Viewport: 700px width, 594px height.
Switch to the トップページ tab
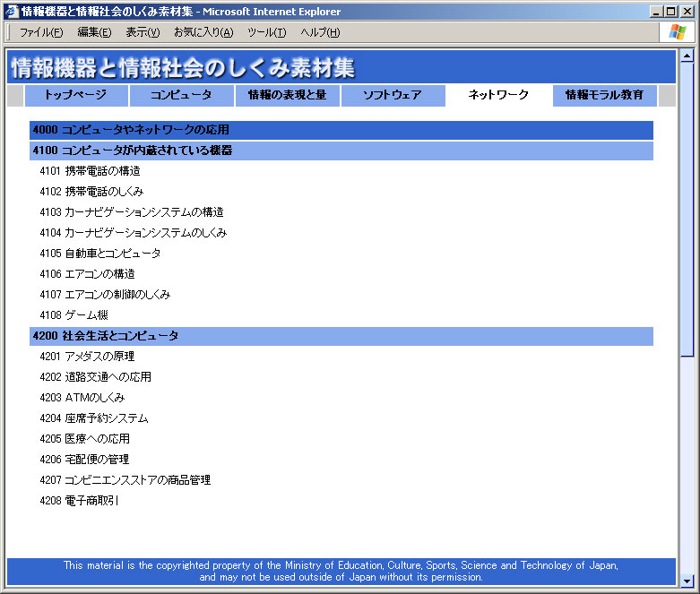point(76,95)
